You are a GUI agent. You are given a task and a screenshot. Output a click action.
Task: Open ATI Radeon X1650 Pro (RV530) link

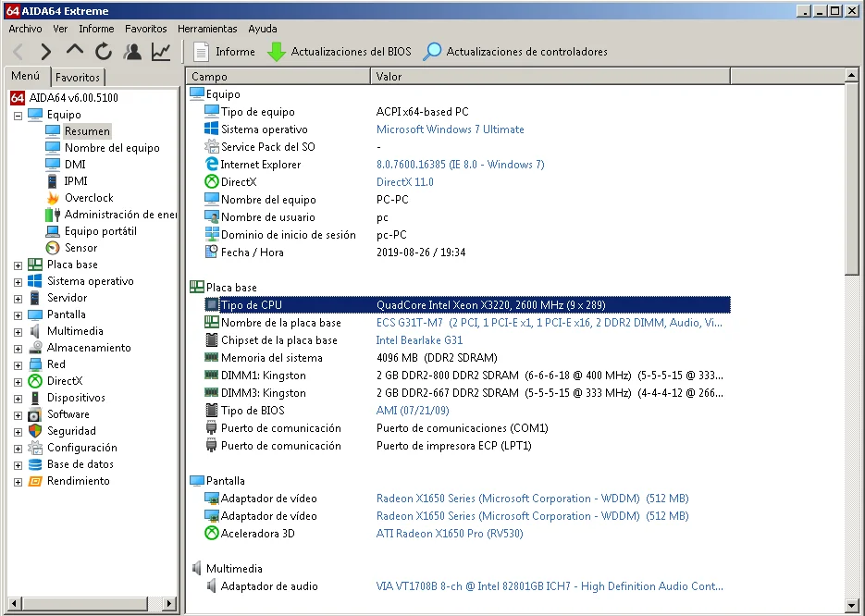[450, 534]
